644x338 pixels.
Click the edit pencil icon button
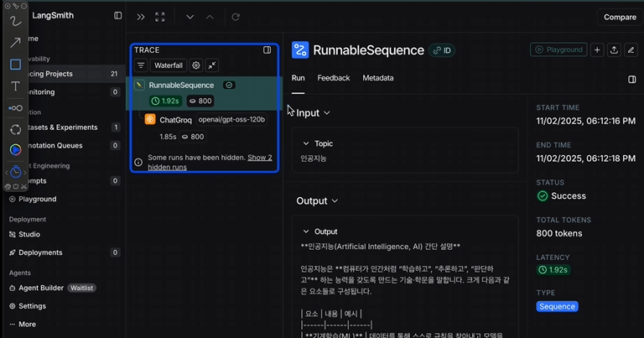click(631, 49)
